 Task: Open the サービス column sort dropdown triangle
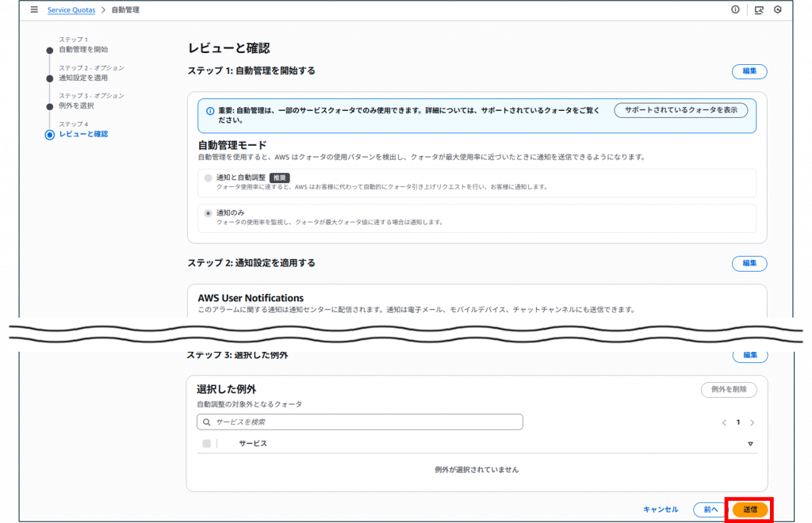pyautogui.click(x=750, y=444)
